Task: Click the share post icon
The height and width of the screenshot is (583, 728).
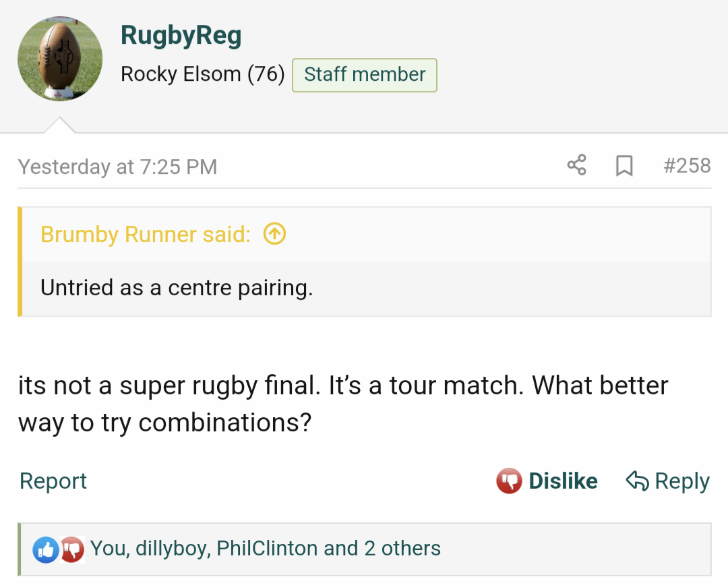Action: (576, 165)
